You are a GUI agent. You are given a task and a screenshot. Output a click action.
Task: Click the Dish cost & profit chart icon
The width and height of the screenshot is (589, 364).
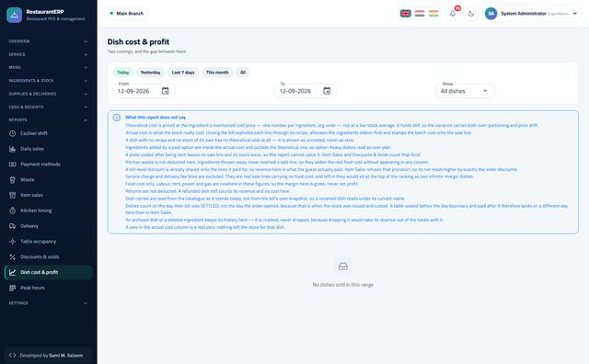[12, 272]
